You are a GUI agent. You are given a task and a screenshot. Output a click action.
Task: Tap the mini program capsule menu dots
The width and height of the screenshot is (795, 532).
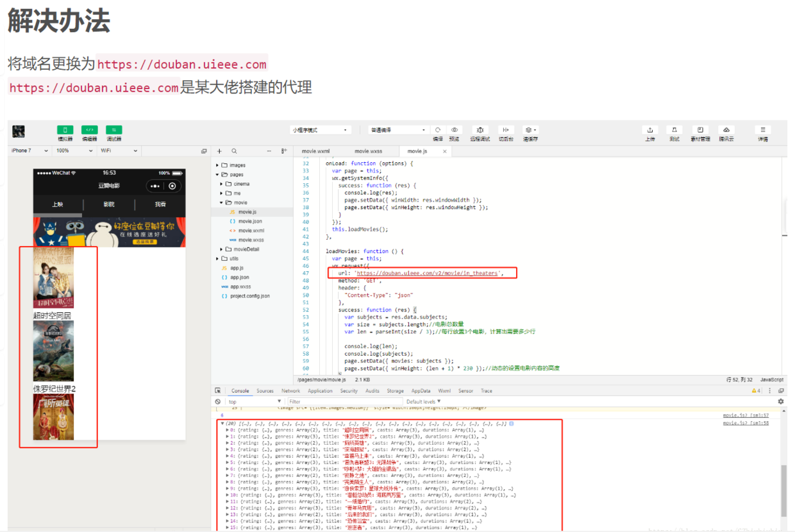pyautogui.click(x=156, y=186)
